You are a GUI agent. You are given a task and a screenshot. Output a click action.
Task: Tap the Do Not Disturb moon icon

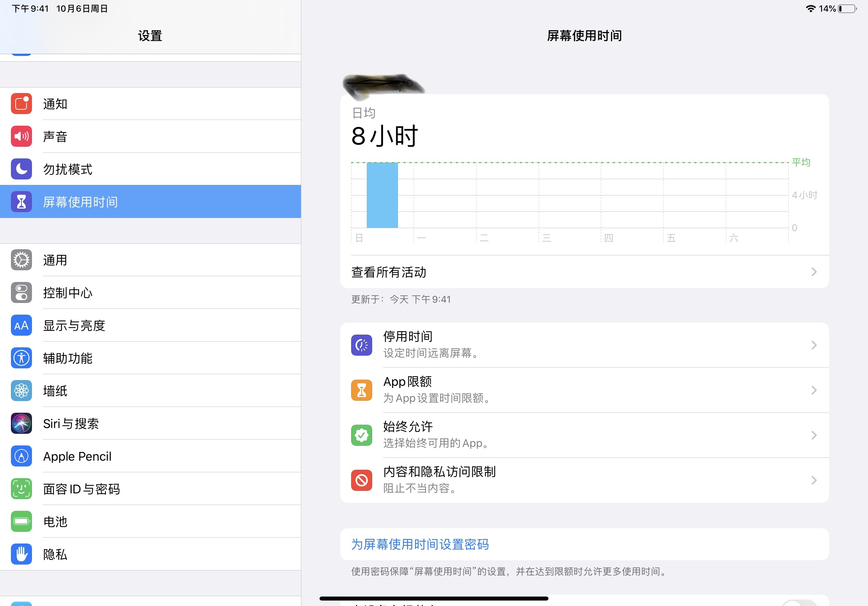coord(21,169)
